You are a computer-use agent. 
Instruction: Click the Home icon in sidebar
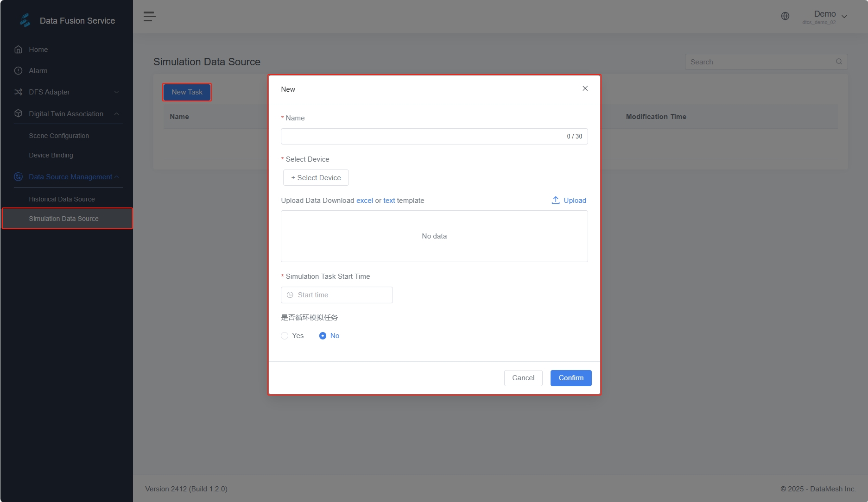click(19, 50)
